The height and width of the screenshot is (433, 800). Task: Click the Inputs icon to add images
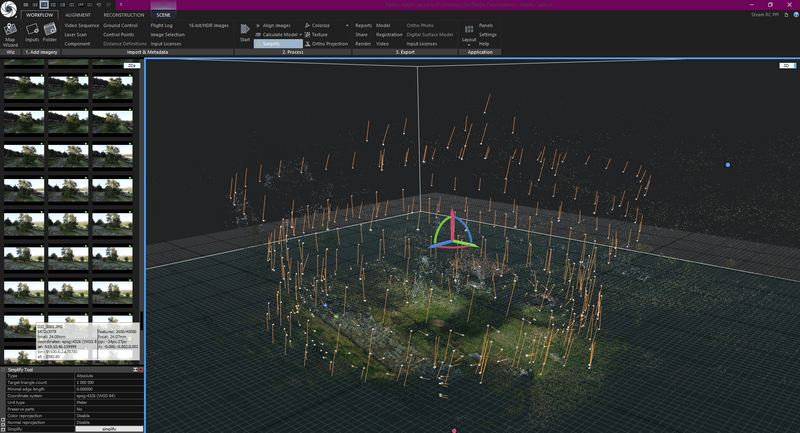tap(32, 33)
